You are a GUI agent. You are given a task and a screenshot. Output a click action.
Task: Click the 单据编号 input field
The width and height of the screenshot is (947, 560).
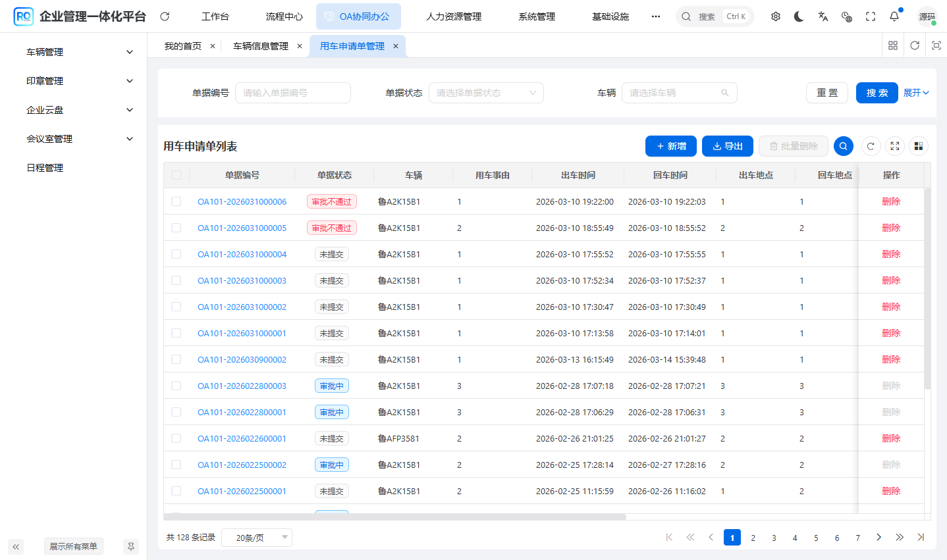coord(292,93)
